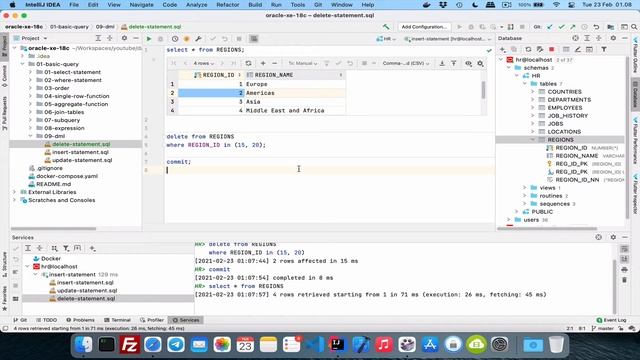The height and width of the screenshot is (360, 640).
Task: Open result grid settings gear
Action: 480,63
